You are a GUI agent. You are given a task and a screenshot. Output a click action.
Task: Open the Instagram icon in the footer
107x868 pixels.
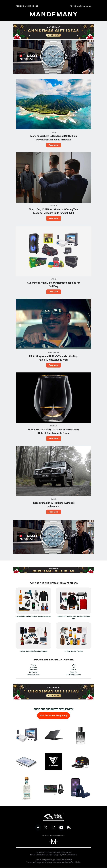tap(53, 827)
